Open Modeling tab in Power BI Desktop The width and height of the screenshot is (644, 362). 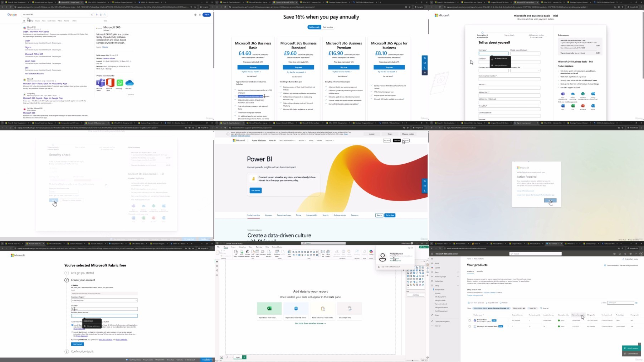point(242,247)
